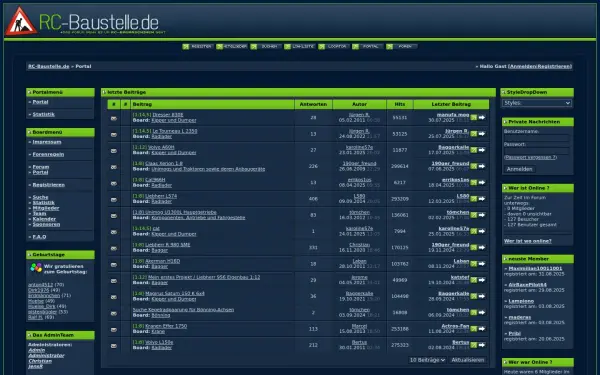Click Passwort vergessen link
The width and height of the screenshot is (600, 375).
(530, 157)
